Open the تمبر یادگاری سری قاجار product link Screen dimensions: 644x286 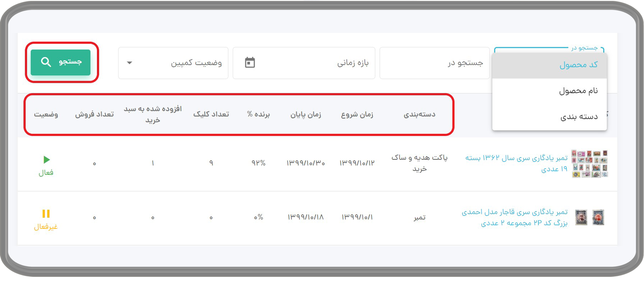[x=514, y=218]
